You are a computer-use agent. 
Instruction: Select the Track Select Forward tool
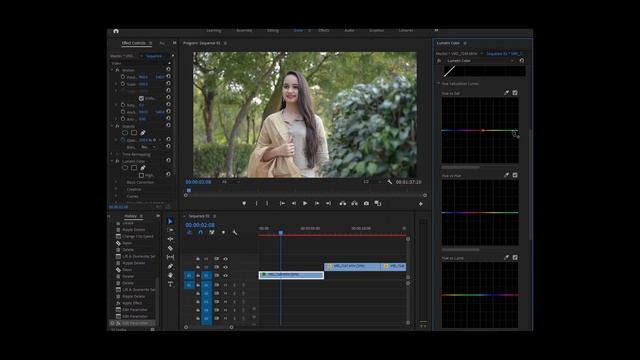click(170, 230)
